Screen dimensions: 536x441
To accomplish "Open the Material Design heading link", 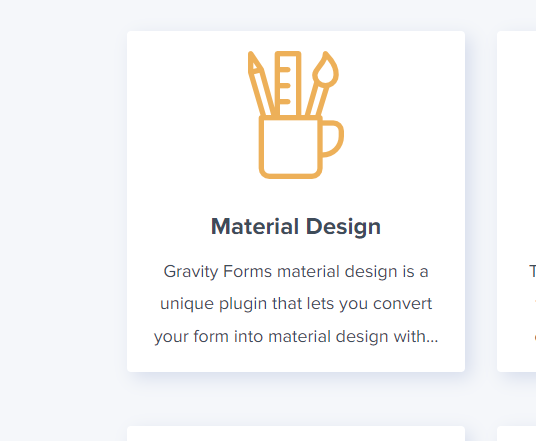I will coord(296,226).
